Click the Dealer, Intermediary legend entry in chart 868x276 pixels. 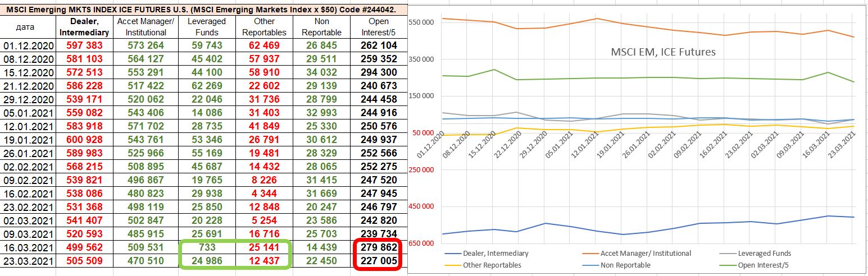click(496, 254)
